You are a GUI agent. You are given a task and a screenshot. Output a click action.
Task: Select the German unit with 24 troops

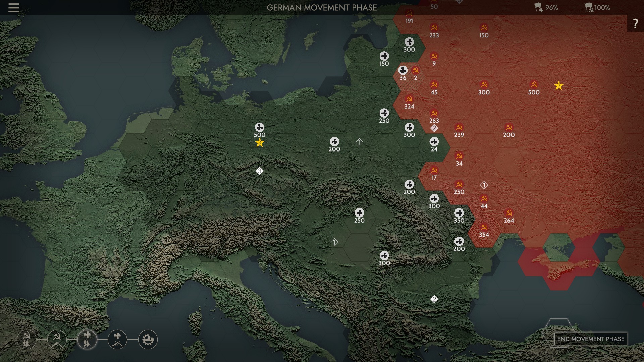click(434, 142)
